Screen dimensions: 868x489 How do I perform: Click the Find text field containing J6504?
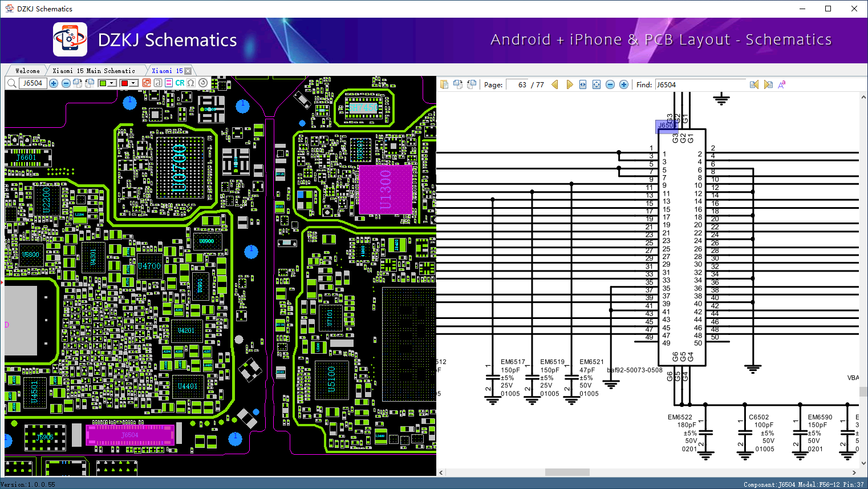tap(700, 84)
